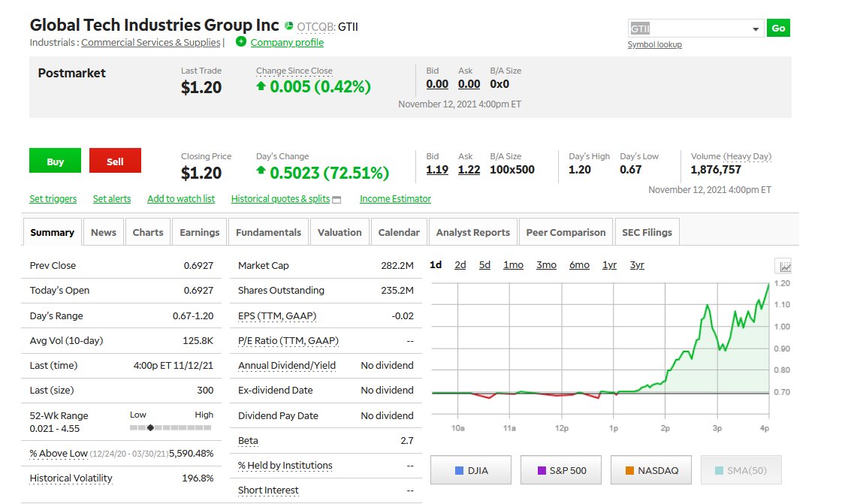The width and height of the screenshot is (851, 504).
Task: Switch to the Earnings tab
Action: [x=200, y=232]
